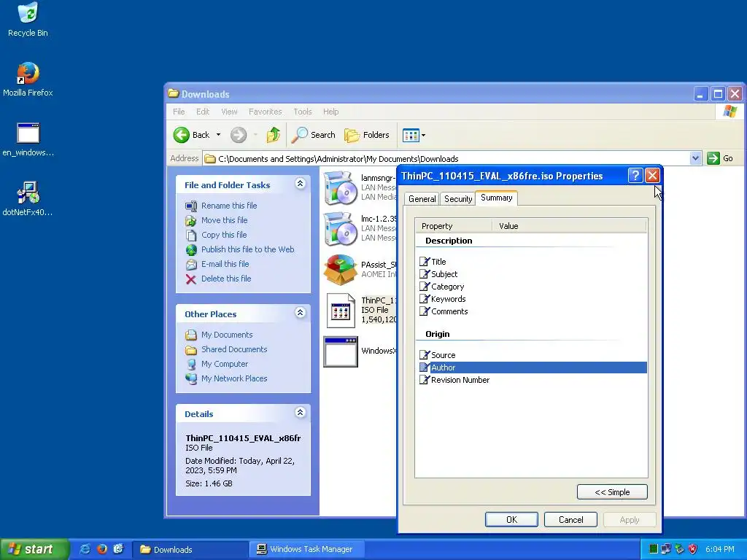Select the lanmsngr installer file icon
The height and width of the screenshot is (560, 747).
pyautogui.click(x=340, y=187)
